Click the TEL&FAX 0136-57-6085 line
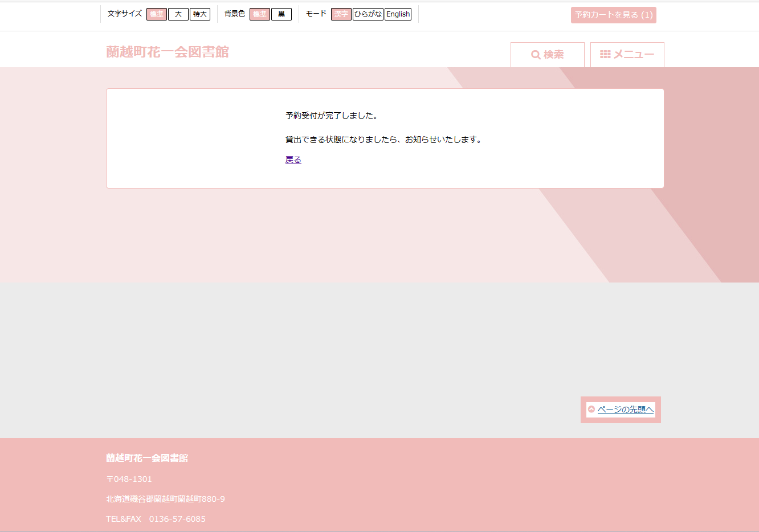The height and width of the screenshot is (532, 759). [x=156, y=519]
